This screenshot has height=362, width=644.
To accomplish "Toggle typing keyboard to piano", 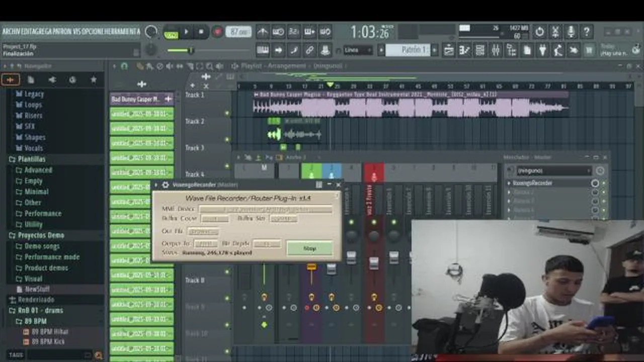I will point(263,50).
